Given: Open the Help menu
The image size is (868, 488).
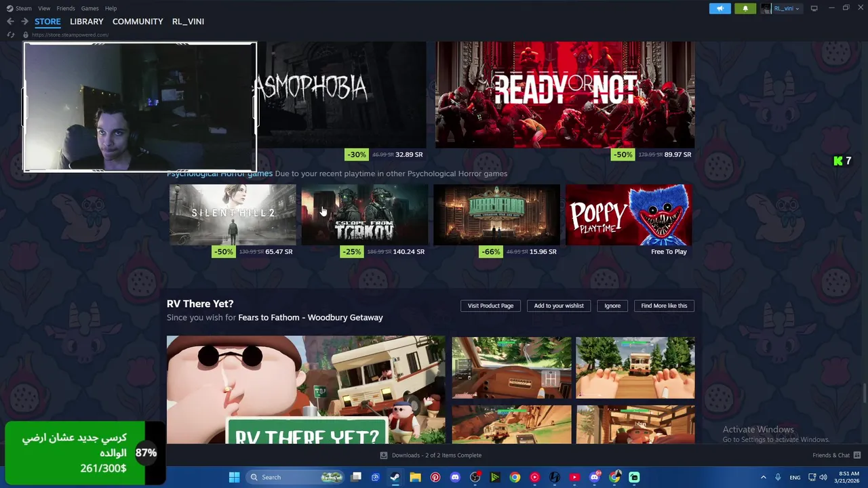Looking at the screenshot, I should [111, 8].
